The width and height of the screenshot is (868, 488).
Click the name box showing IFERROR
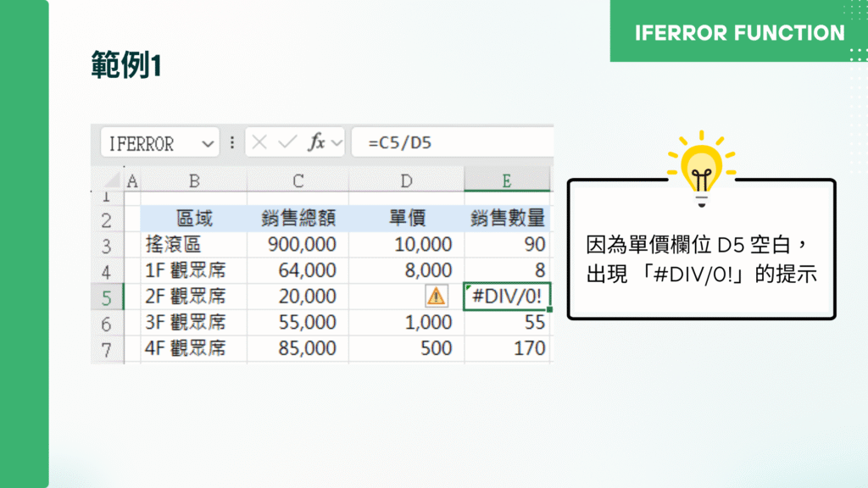point(160,142)
